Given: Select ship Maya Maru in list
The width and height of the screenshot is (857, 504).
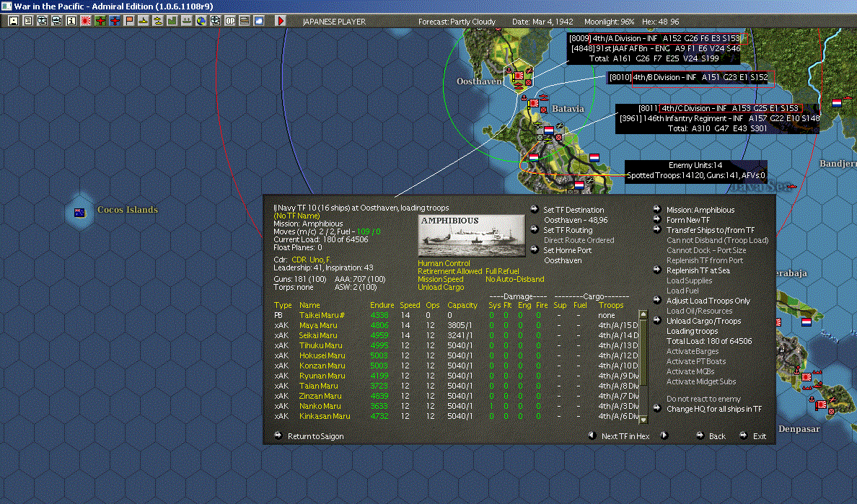Looking at the screenshot, I should pyautogui.click(x=318, y=325).
